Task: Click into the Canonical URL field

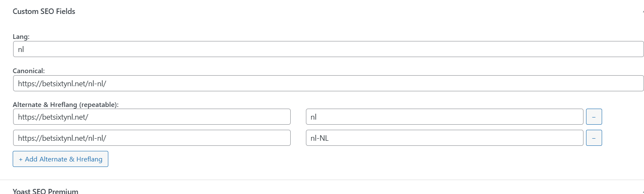Action: [328, 83]
